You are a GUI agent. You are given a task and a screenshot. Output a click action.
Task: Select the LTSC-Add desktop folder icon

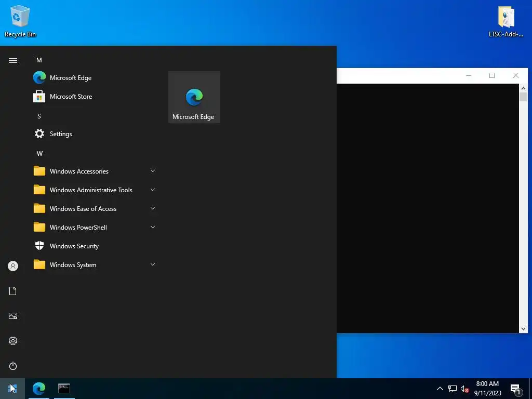[x=506, y=21]
